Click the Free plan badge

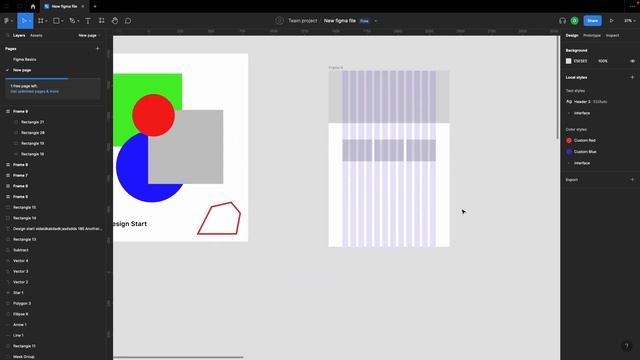364,21
